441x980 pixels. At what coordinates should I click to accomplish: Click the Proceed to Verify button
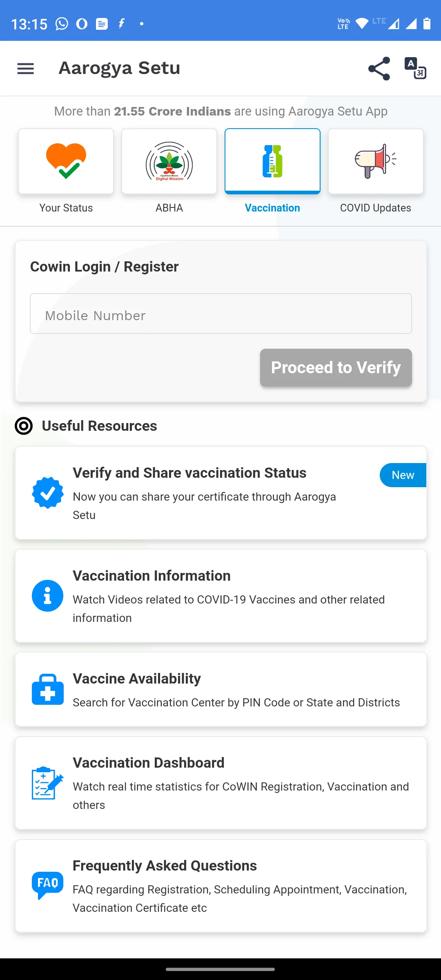point(336,367)
